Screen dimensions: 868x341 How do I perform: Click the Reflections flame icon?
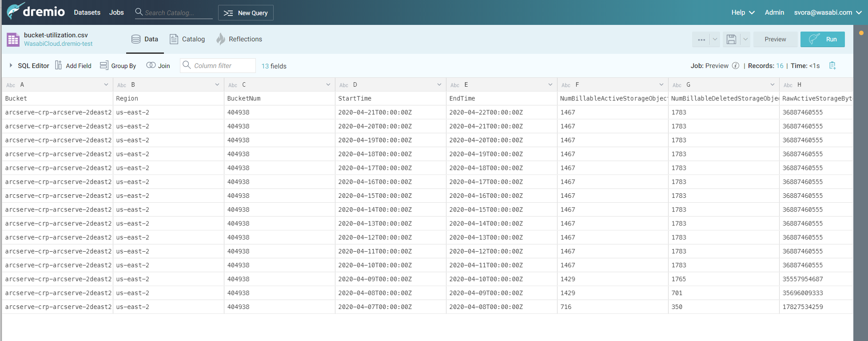point(221,39)
